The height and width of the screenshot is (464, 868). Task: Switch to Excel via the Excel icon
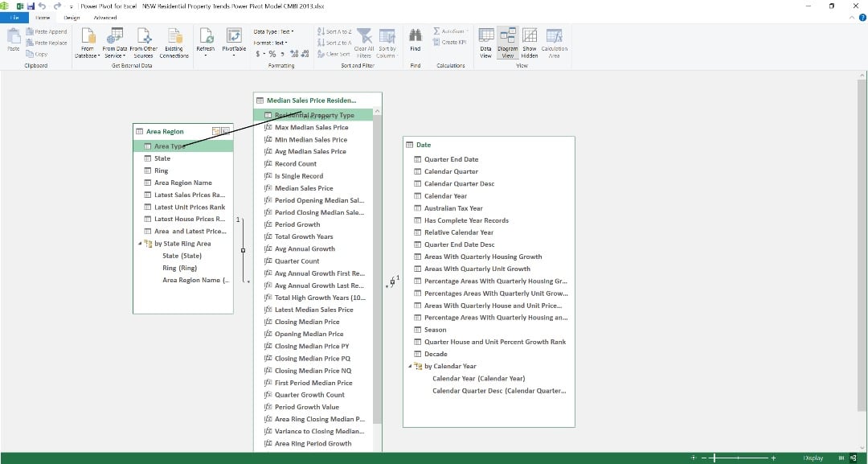(18, 6)
